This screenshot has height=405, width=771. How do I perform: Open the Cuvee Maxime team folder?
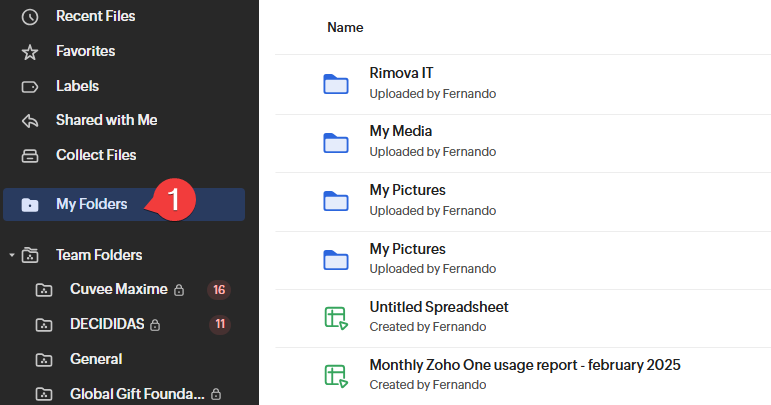pos(118,290)
